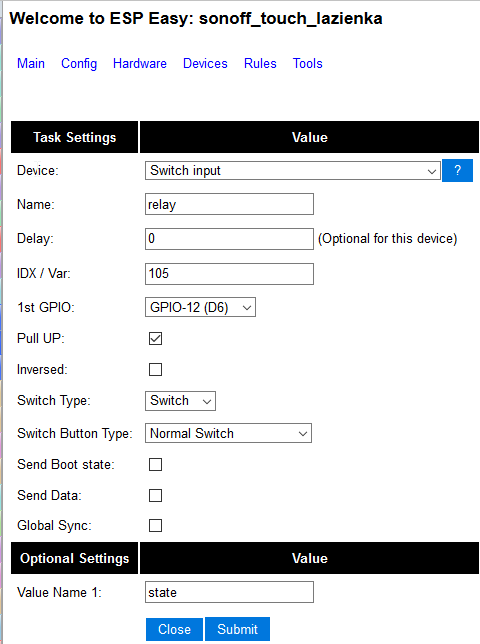
Task: Click the Value Name 1 field
Action: [x=229, y=592]
